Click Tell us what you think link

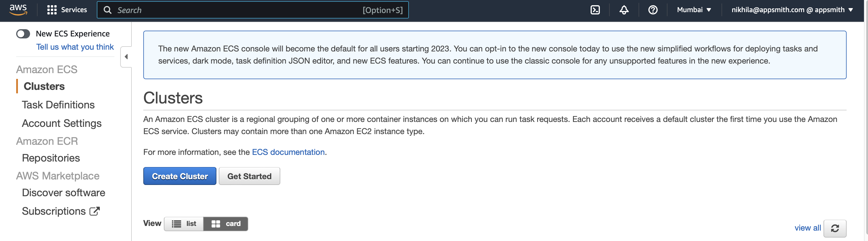[x=75, y=47]
